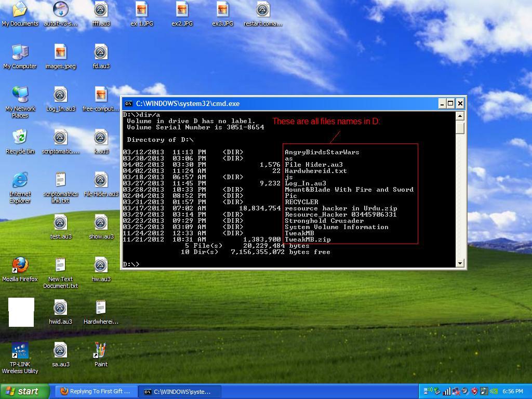Screen dimensions: 532x399
Task: Activate the C:\WINDOWS\syste... cmd taskbar button
Action: click(x=180, y=392)
